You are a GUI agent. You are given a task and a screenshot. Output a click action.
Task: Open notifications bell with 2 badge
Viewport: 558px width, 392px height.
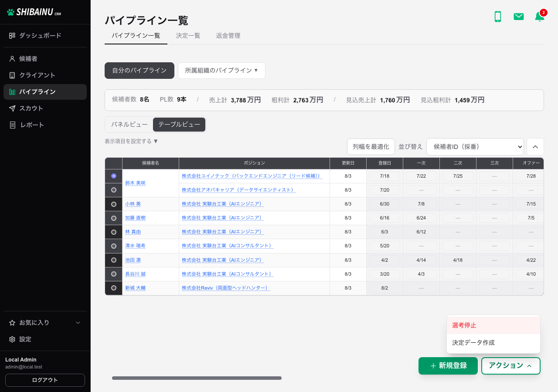tap(540, 17)
